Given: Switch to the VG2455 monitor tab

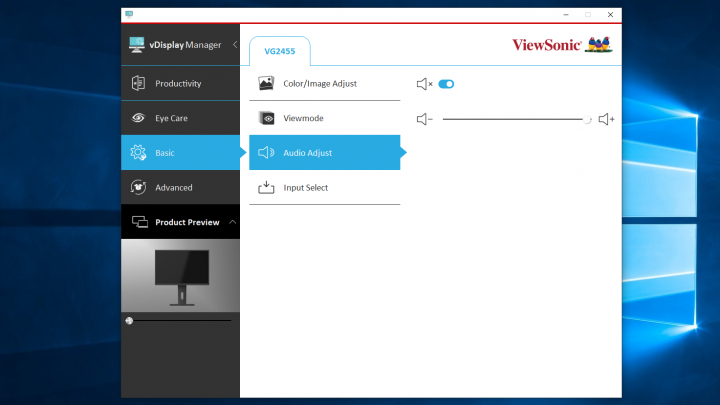Looking at the screenshot, I should click(x=280, y=51).
